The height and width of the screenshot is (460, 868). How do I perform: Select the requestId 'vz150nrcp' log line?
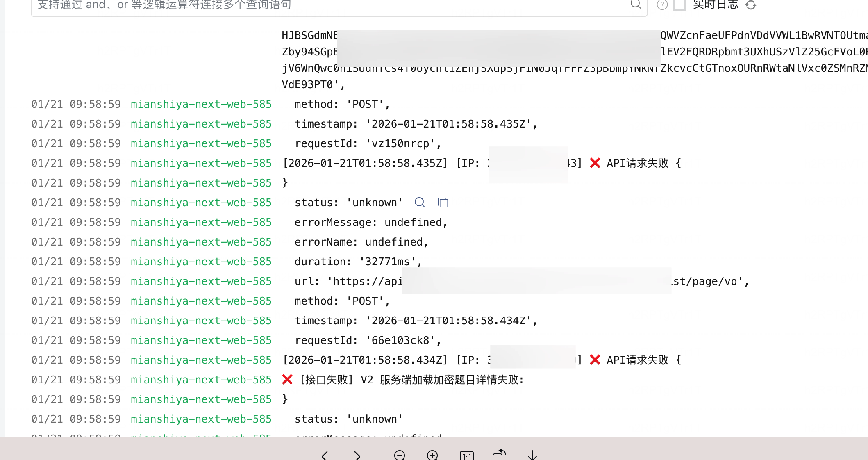(368, 143)
